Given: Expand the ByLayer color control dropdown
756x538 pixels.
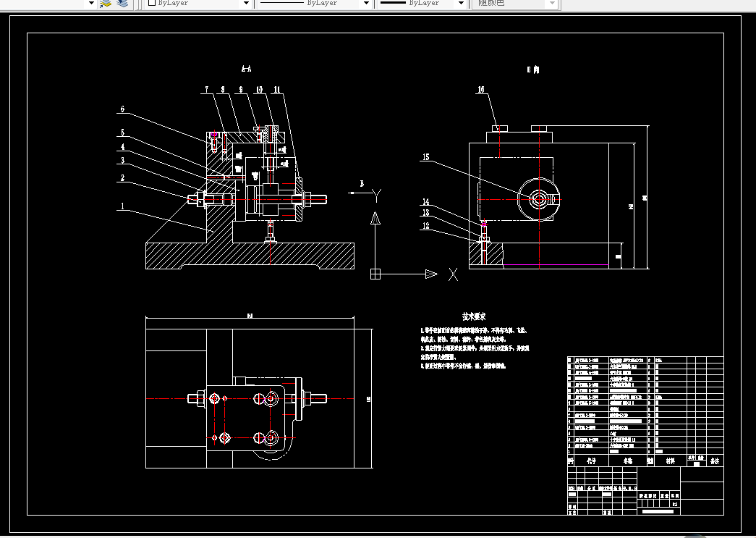Looking at the screenshot, I should tap(246, 4).
